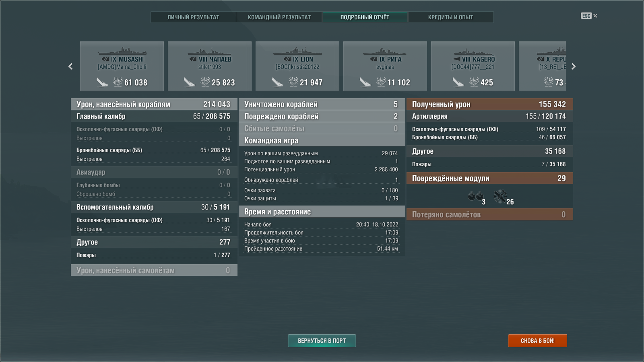Click the Урон, нанесённый кораблям header

click(x=154, y=104)
